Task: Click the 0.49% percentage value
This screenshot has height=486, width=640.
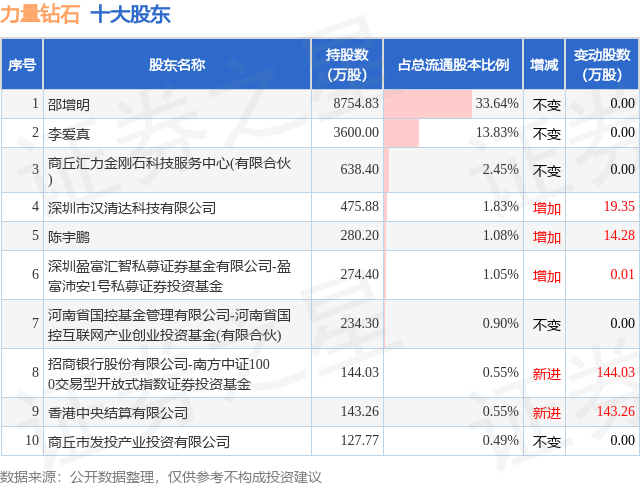Action: point(501,440)
